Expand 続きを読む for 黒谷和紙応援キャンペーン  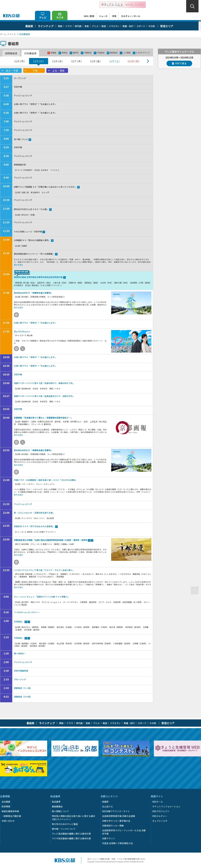tap(19, 265)
